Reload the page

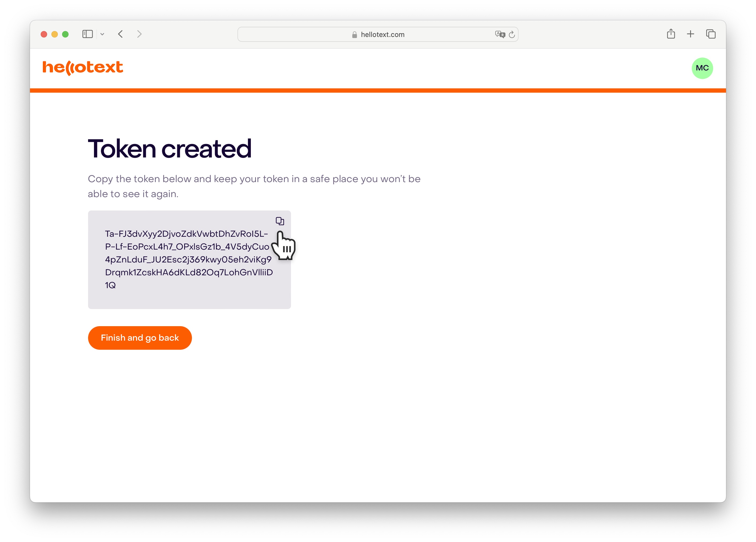[x=512, y=34]
